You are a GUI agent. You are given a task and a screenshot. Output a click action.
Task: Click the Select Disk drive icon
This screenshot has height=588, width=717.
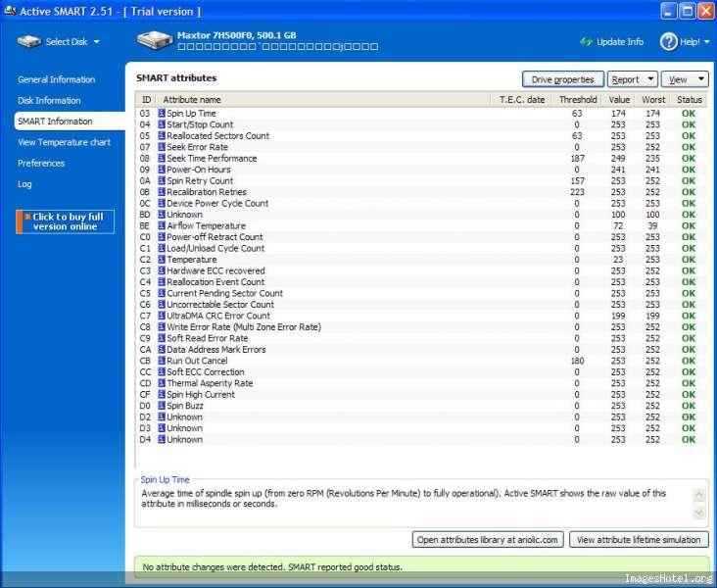(29, 41)
